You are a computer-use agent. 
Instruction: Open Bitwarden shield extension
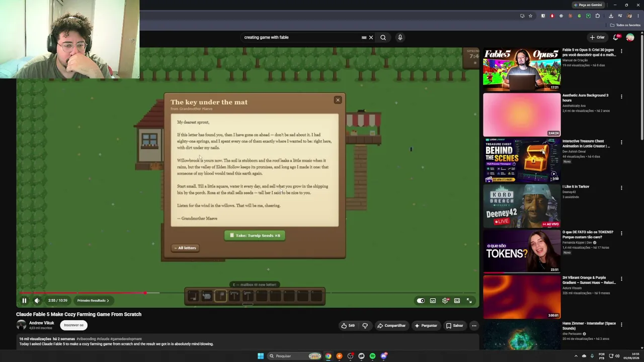click(x=543, y=16)
